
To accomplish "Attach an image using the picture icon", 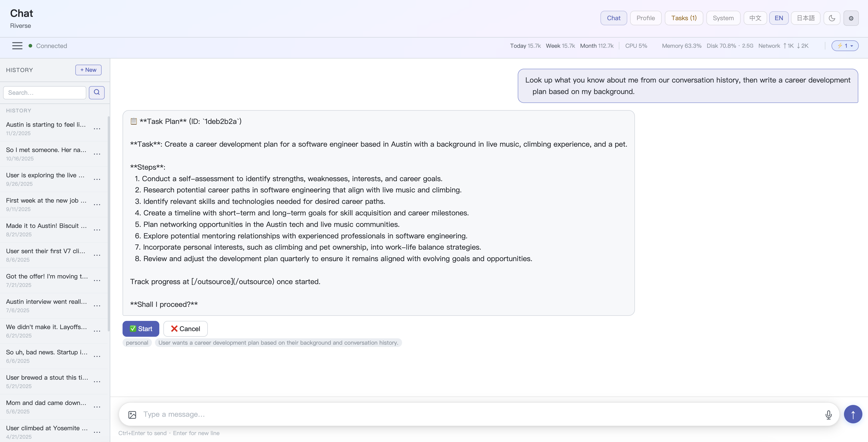I will point(132,414).
